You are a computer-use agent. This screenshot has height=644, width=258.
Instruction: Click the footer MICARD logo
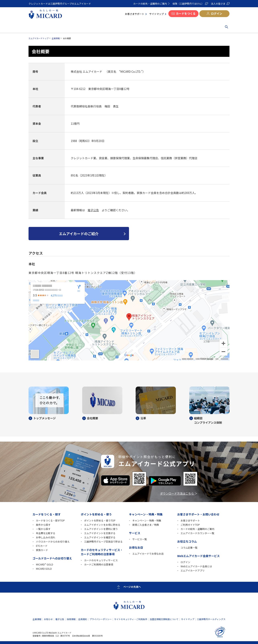pos(129,605)
